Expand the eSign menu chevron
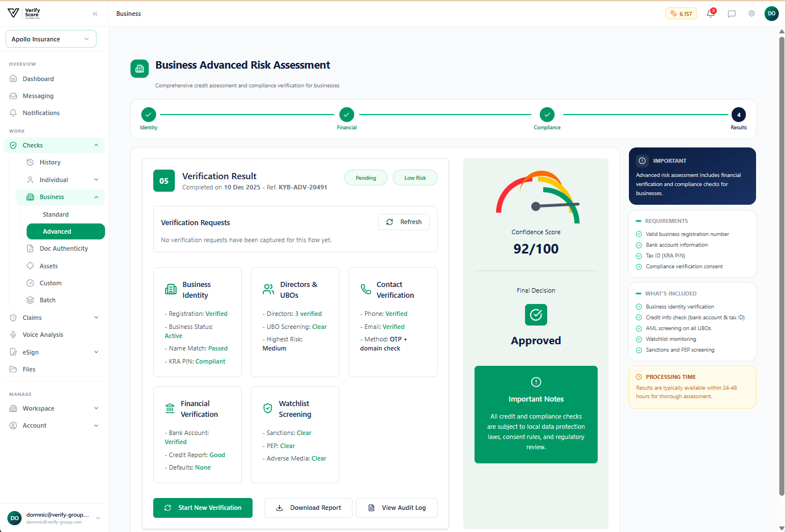The image size is (785, 532). [x=96, y=352]
